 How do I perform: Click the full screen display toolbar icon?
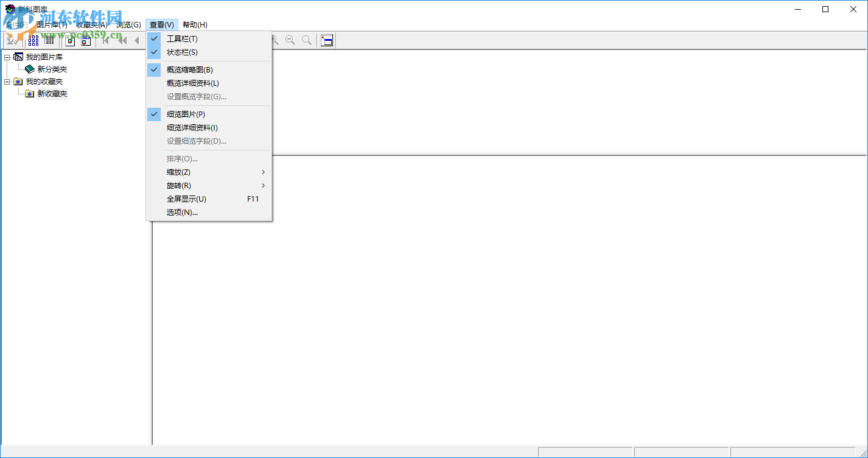327,41
